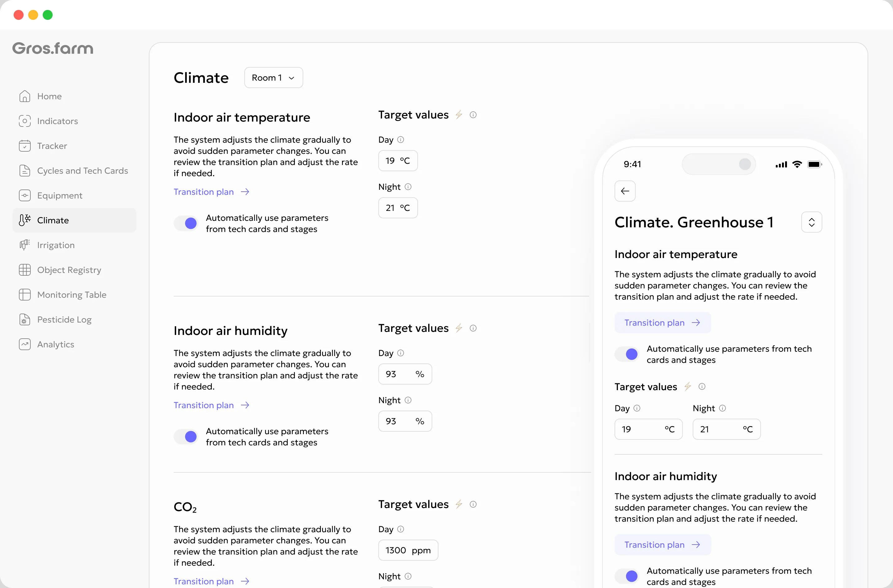This screenshot has height=588, width=893.
Task: Click info icon next to temperature Target values
Action: click(x=473, y=115)
